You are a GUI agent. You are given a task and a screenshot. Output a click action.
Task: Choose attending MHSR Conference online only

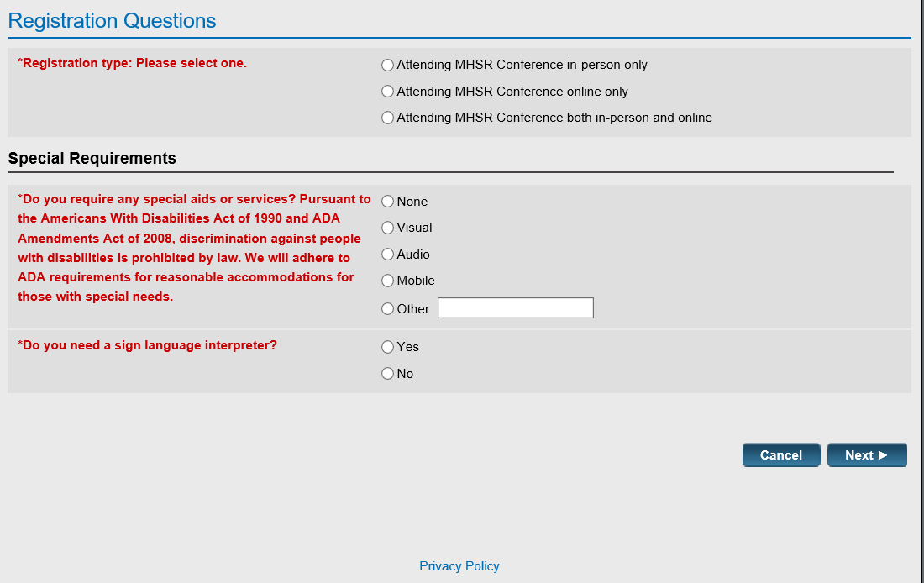(x=387, y=92)
